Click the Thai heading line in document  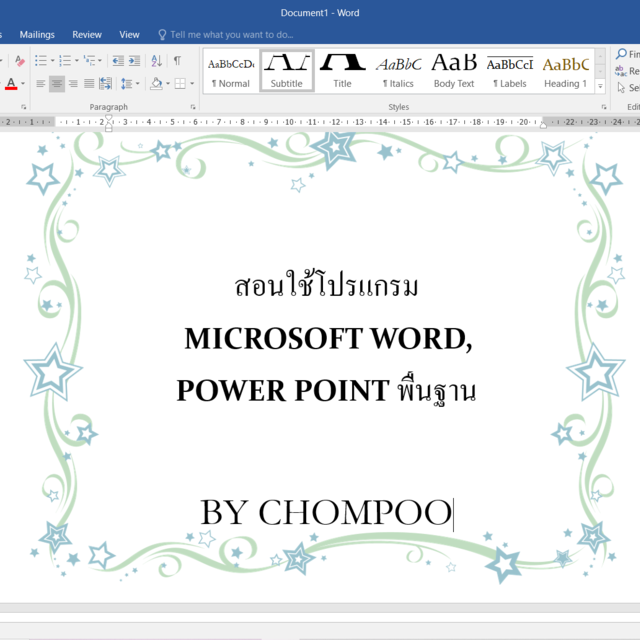pyautogui.click(x=327, y=284)
